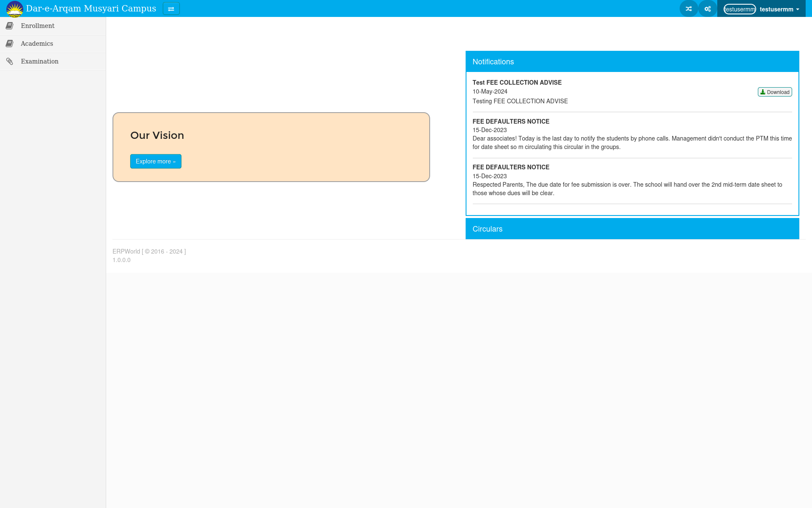Click the ERPWorld footer text
812x508 pixels.
pos(126,251)
